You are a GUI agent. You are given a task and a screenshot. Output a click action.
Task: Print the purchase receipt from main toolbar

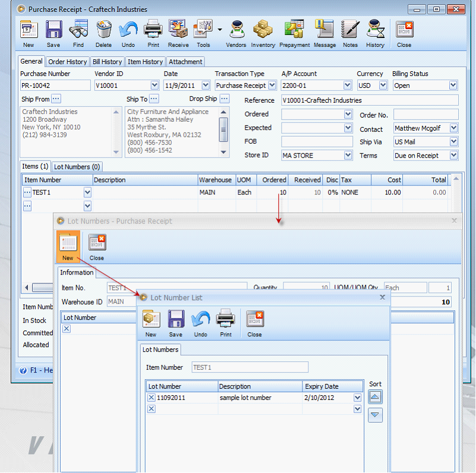coord(153,33)
